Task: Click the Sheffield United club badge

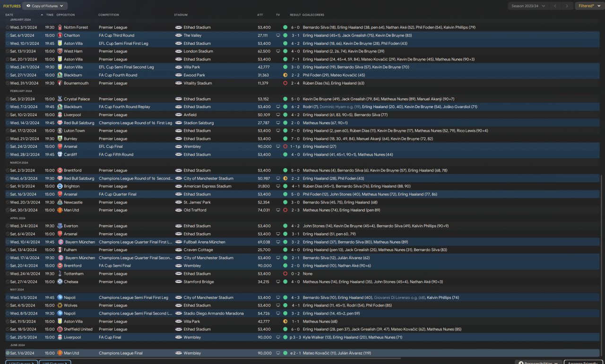Action: [60, 330]
